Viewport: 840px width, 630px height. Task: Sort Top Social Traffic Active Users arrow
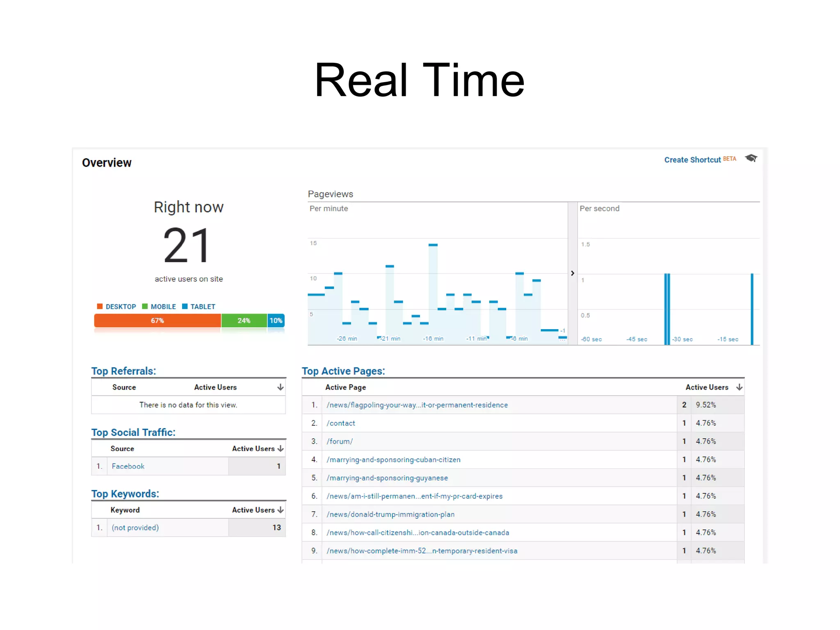click(x=280, y=449)
